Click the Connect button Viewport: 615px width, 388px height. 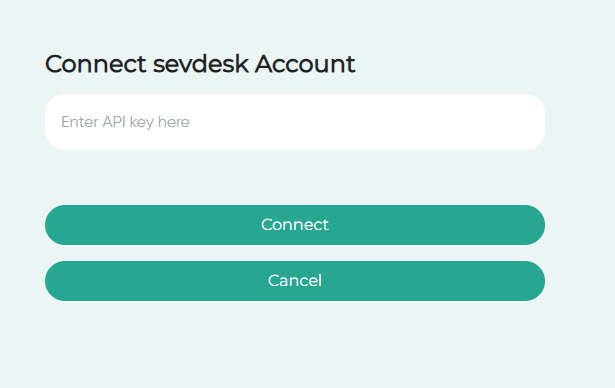[295, 225]
